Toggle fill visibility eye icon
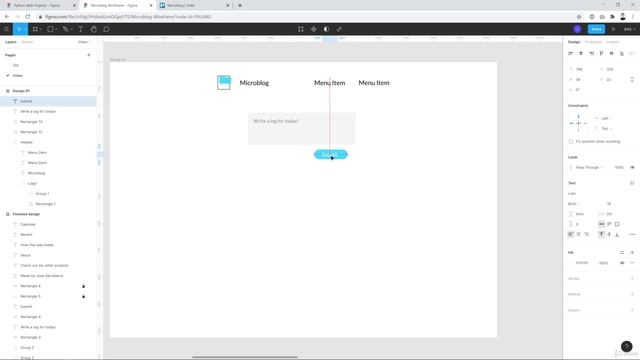Viewport: 640px width, 360px height. point(622,263)
